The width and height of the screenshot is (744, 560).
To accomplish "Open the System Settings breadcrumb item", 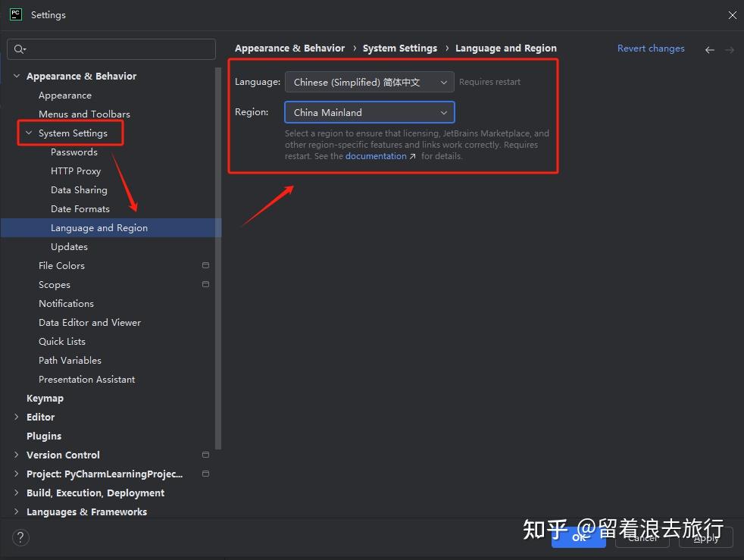I will 400,48.
